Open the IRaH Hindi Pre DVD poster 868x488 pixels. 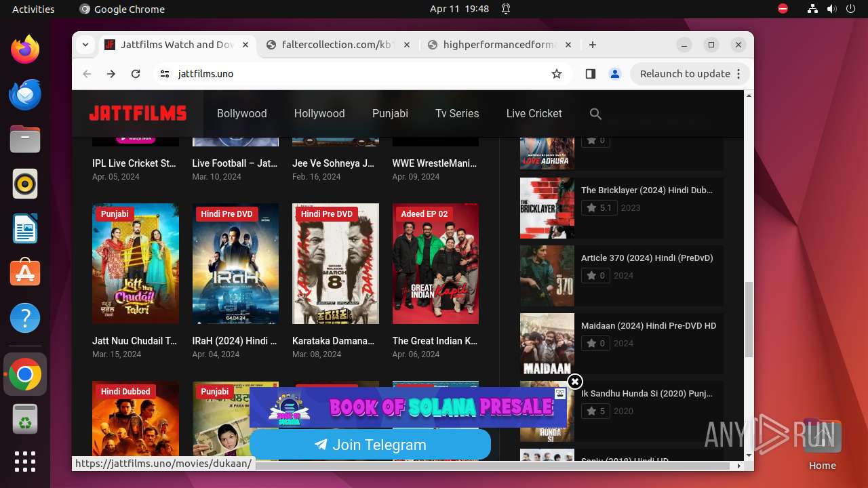click(x=235, y=264)
